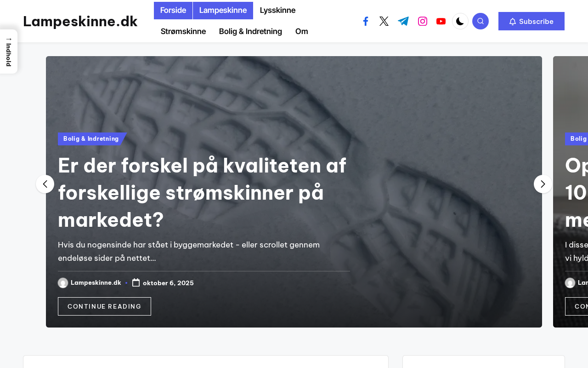Open the Instagram social icon
This screenshot has height=368, width=588.
(423, 21)
